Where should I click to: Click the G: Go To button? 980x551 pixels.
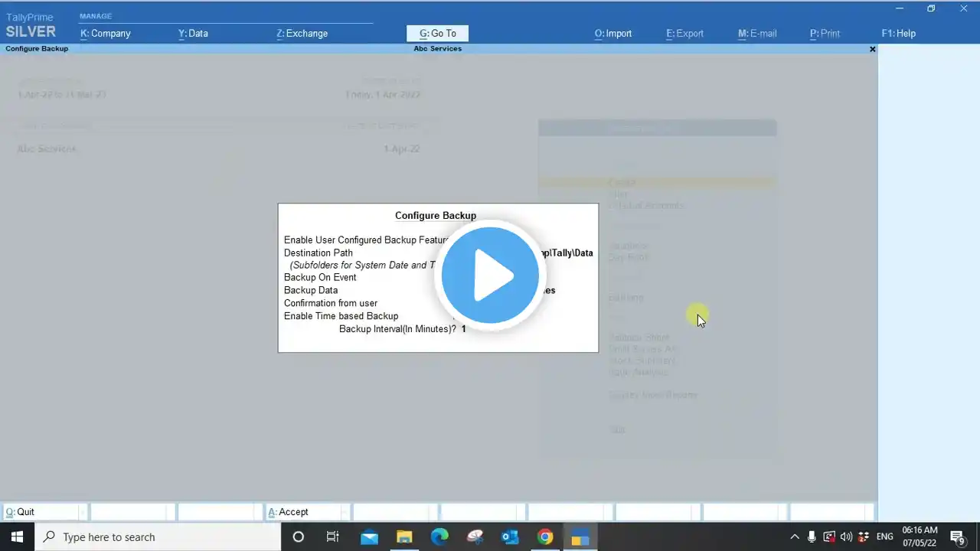(x=437, y=34)
